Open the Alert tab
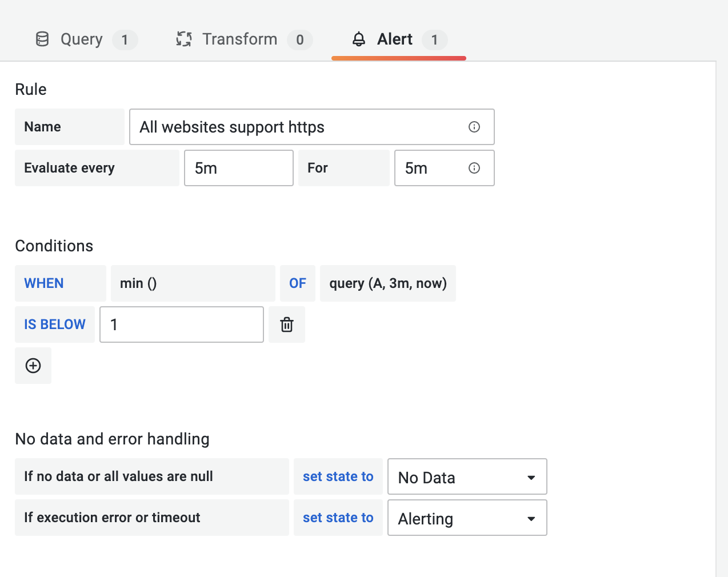Image resolution: width=728 pixels, height=577 pixels. tap(395, 39)
